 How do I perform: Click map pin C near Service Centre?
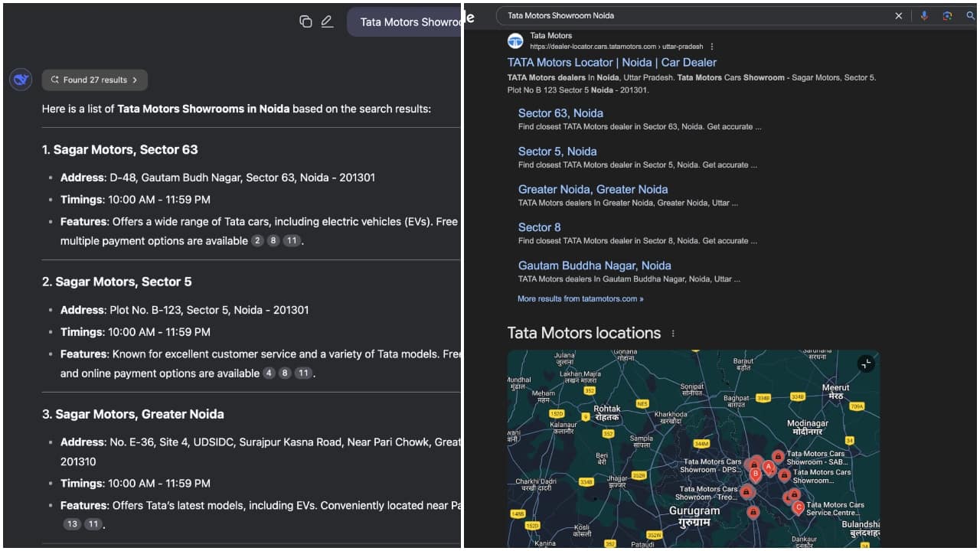(x=798, y=507)
